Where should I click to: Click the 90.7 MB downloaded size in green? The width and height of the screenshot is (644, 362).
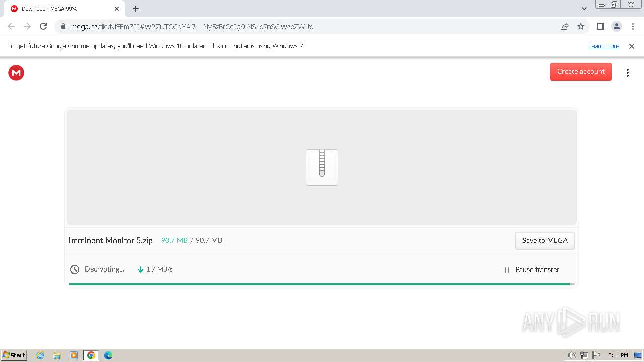point(174,240)
